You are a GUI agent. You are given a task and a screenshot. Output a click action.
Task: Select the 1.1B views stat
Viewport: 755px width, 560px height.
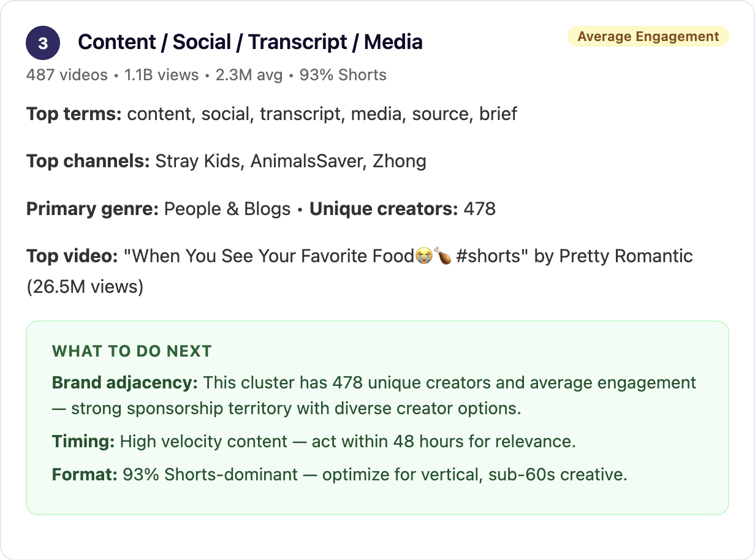[161, 75]
